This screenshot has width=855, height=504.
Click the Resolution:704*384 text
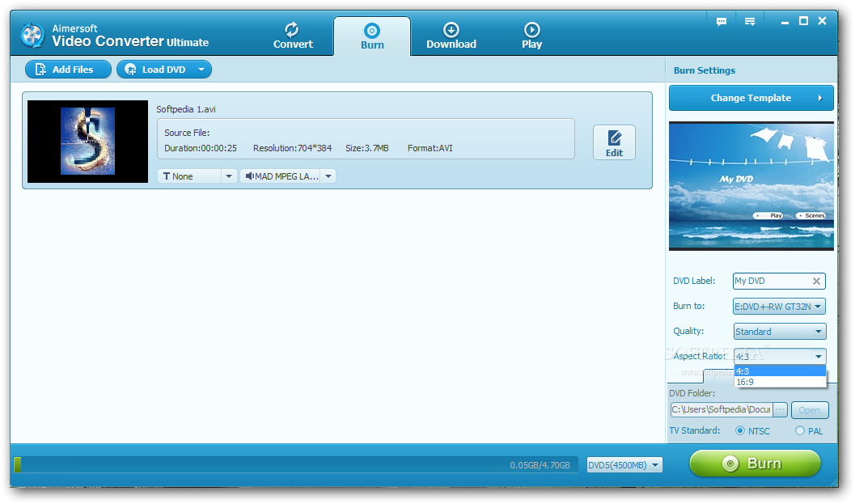[292, 148]
